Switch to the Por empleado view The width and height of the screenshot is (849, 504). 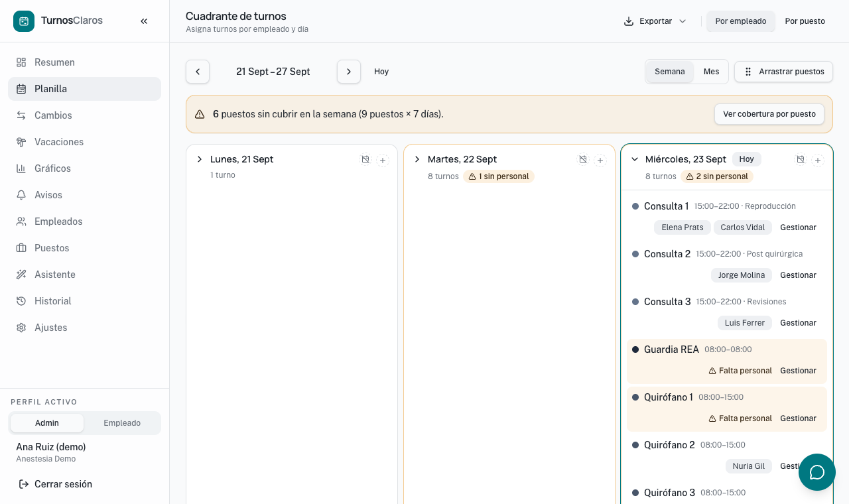[741, 21]
